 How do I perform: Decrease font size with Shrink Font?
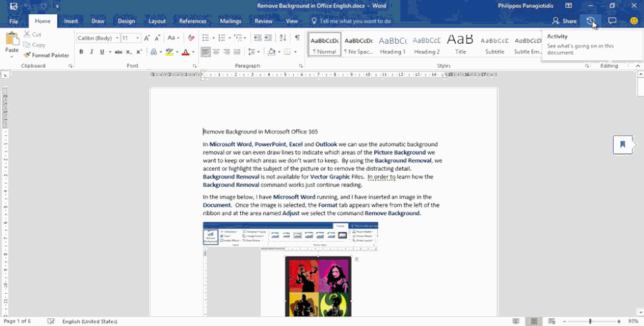(x=157, y=38)
